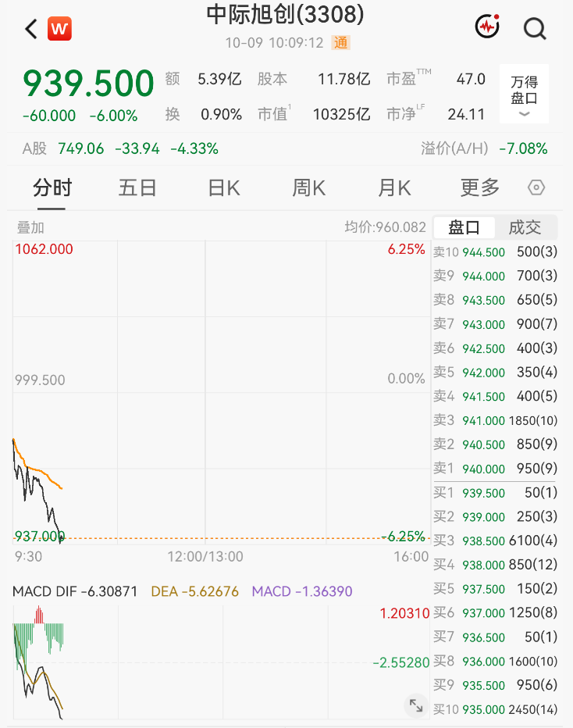Screen dimensions: 573x728
Task: Tap the 股本 11.78亿 figure
Action: (314, 79)
